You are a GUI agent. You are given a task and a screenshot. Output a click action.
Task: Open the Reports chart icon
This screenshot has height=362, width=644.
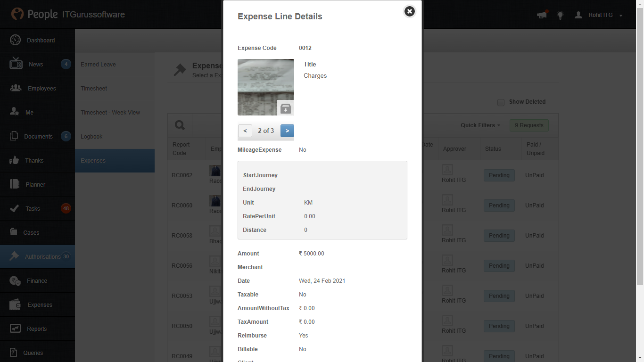click(x=15, y=329)
